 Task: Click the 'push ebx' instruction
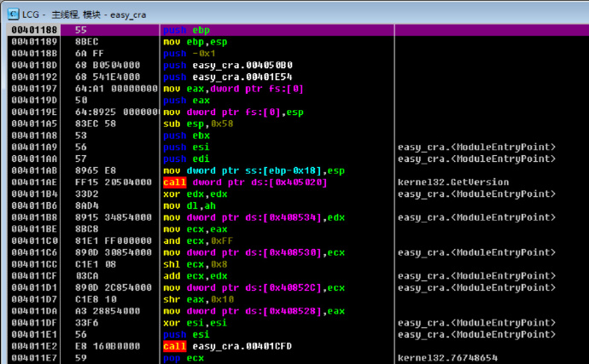[x=186, y=135]
